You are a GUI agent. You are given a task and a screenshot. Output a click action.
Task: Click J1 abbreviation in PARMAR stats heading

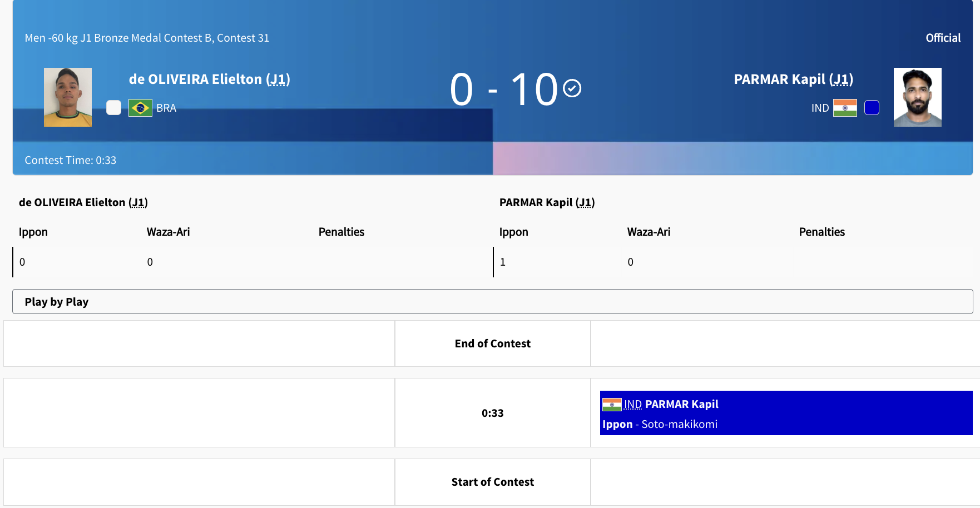[585, 203]
